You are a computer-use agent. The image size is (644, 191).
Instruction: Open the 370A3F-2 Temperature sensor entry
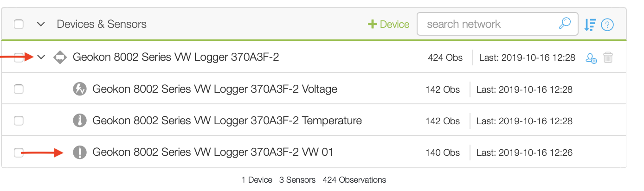click(227, 121)
